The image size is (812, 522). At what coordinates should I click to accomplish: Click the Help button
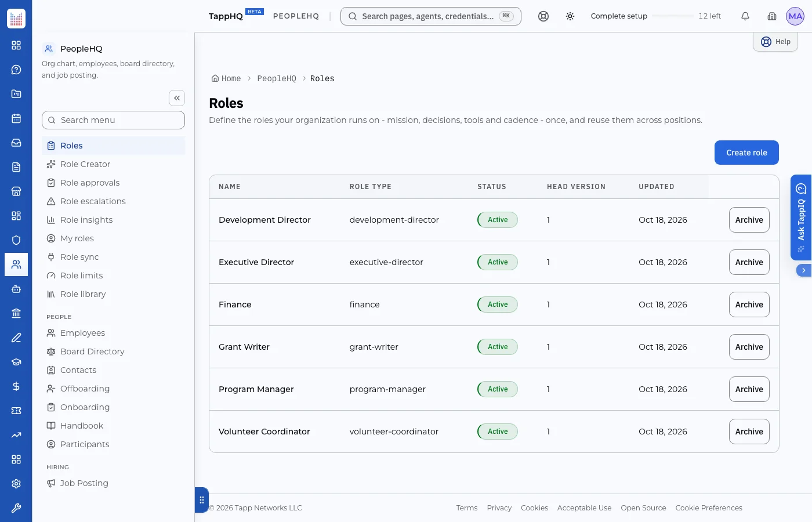[775, 42]
